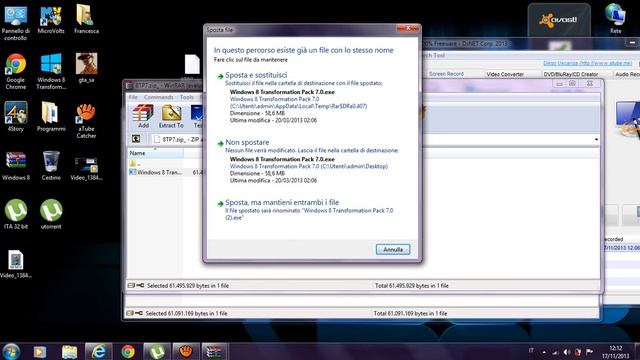Click the Add icon in WinRAR toolbar

coord(143,116)
